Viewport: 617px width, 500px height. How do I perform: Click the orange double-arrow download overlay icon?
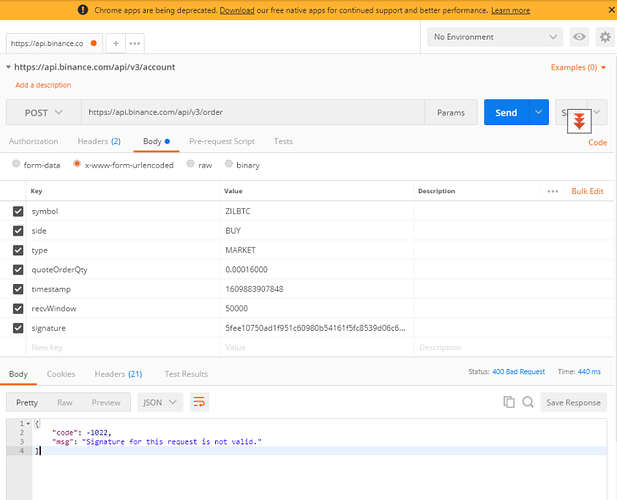(577, 122)
